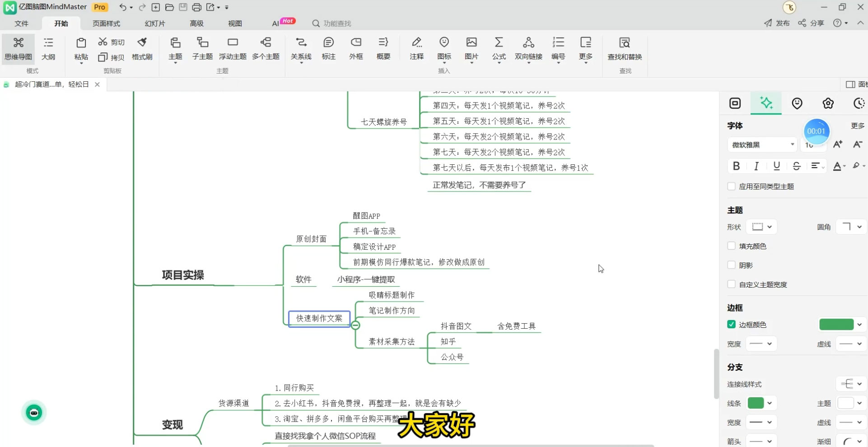Click the 更多 link in font section
The height and width of the screenshot is (447, 868).
(858, 126)
